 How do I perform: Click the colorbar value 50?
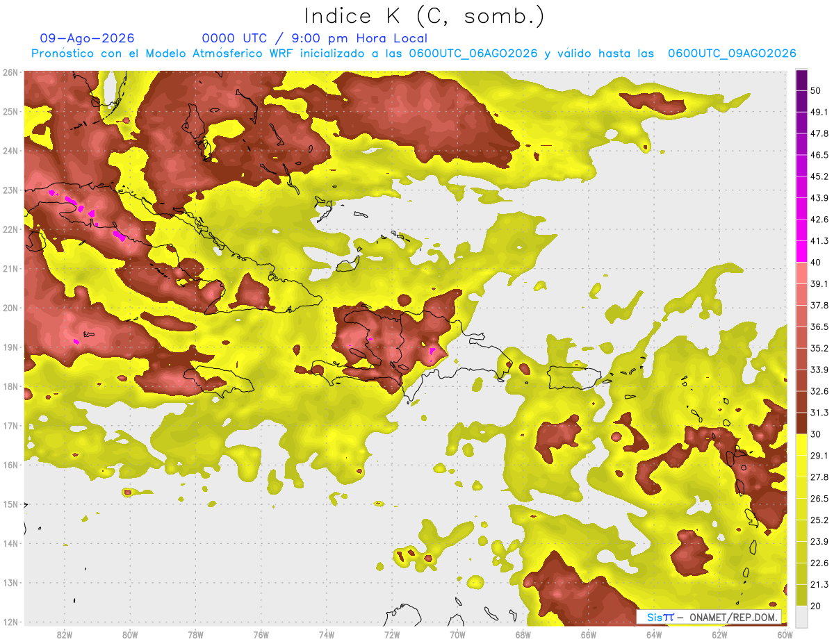817,90
